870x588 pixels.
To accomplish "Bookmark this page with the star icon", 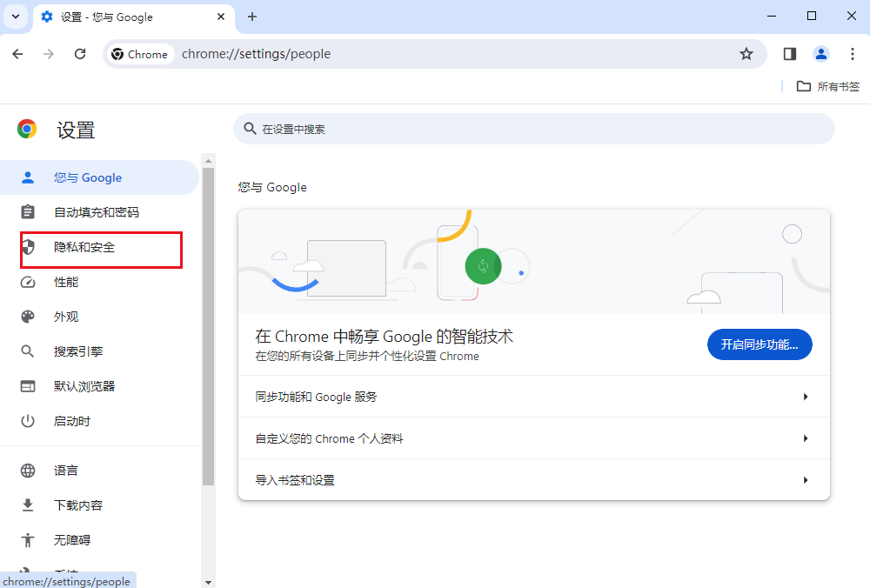I will click(746, 54).
